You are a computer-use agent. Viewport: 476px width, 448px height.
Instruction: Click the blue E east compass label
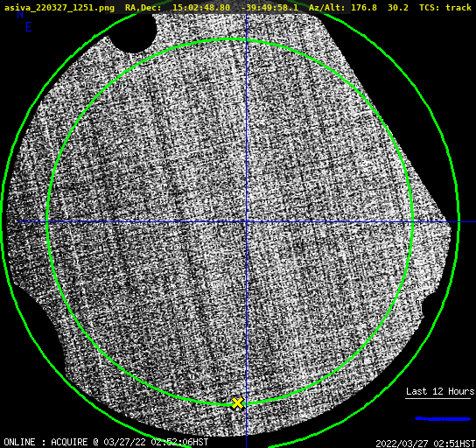[29, 27]
